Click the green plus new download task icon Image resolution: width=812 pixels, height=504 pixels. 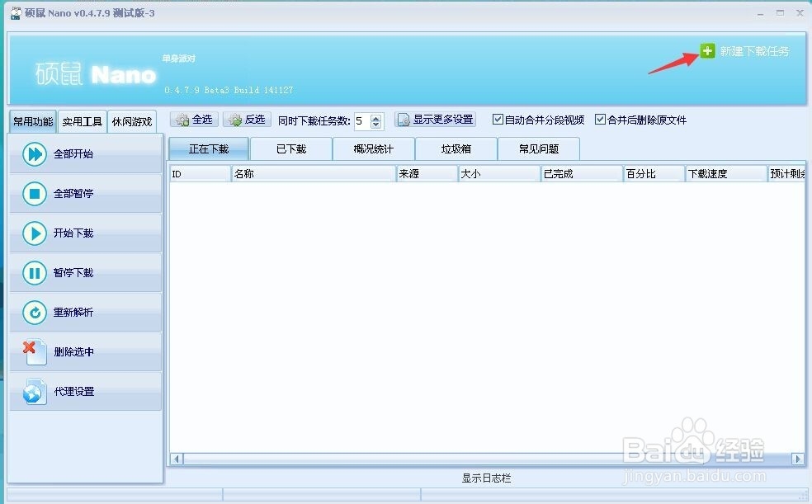point(707,50)
